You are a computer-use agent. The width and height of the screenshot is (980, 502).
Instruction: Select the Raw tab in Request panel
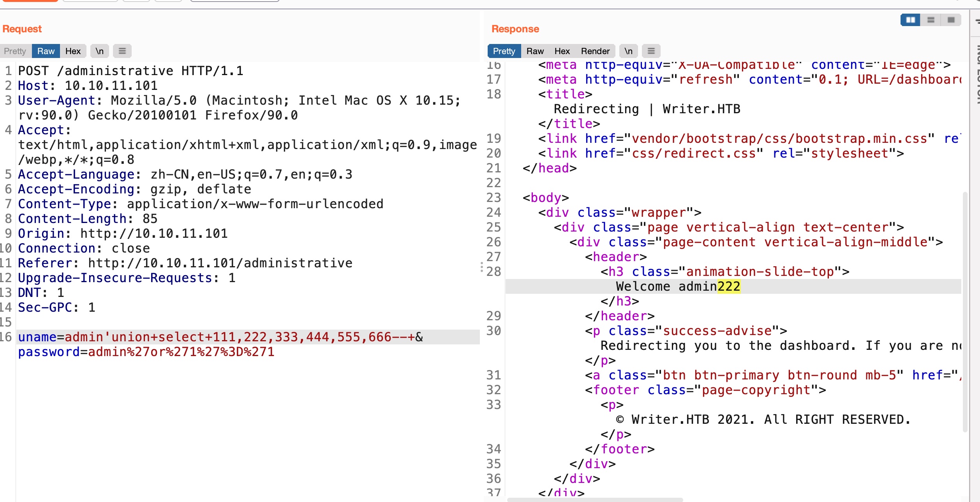tap(46, 51)
